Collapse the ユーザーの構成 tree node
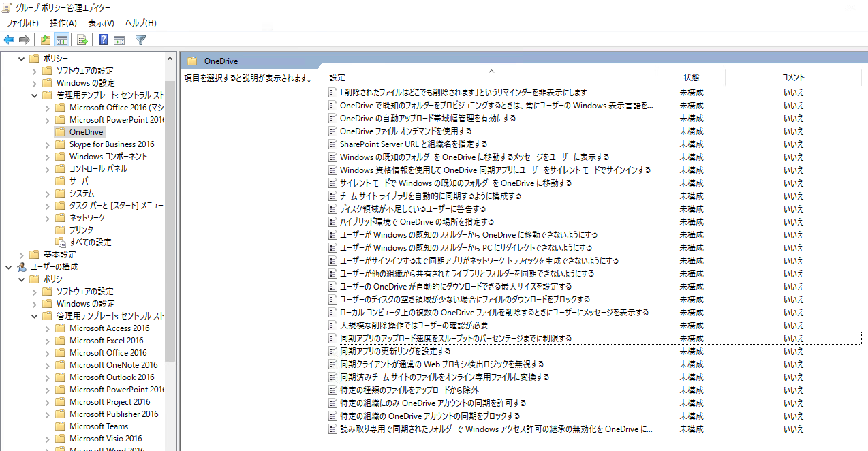 (8, 267)
